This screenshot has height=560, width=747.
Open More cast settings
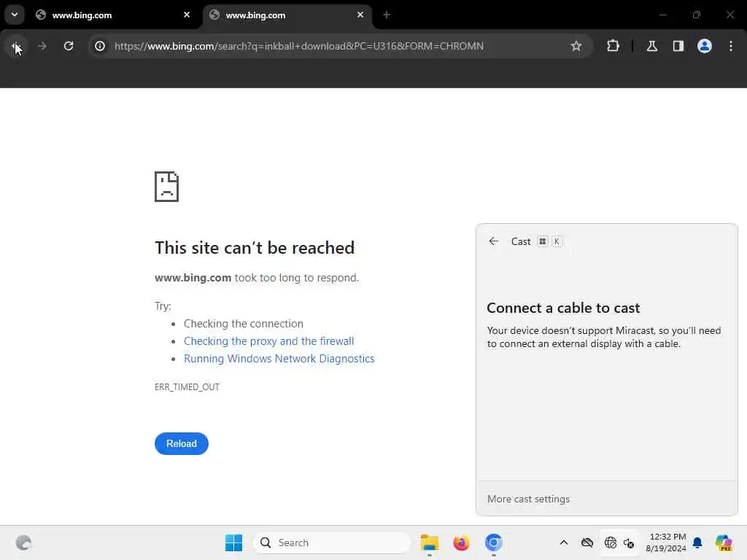(528, 499)
